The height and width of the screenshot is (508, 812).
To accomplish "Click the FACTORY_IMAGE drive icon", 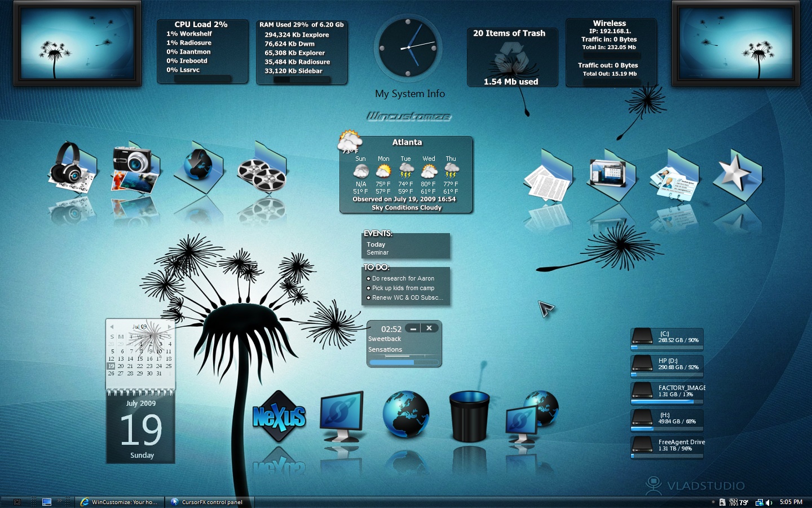I will (642, 391).
